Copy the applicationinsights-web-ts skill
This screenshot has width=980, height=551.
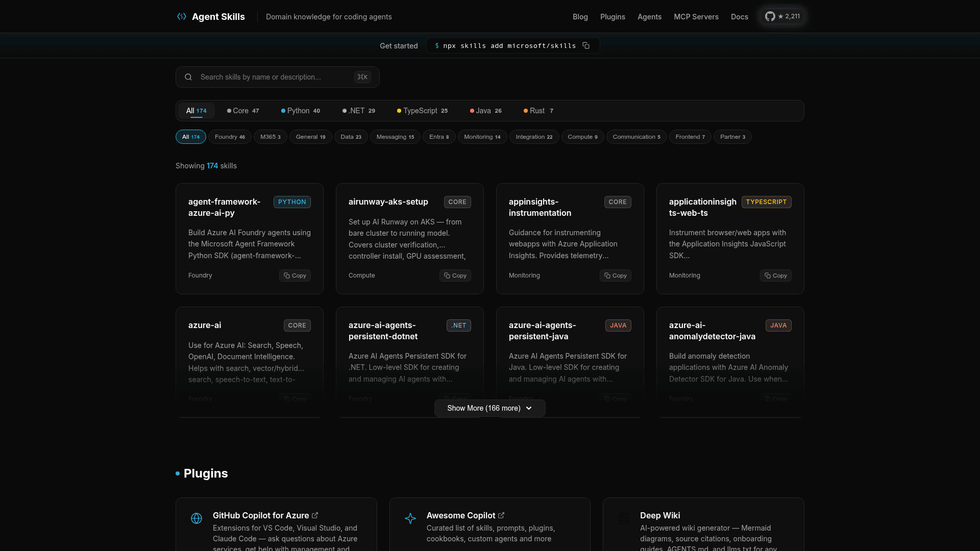[776, 275]
